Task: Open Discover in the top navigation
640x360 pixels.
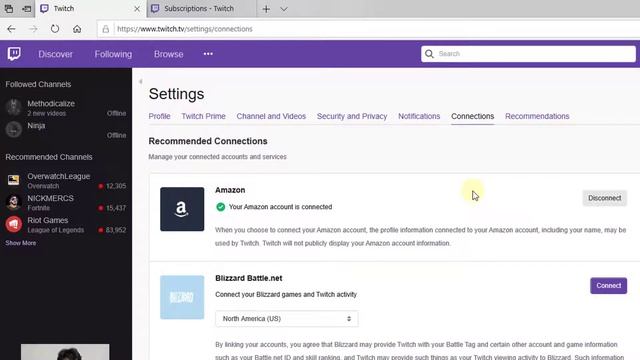Action: click(56, 54)
